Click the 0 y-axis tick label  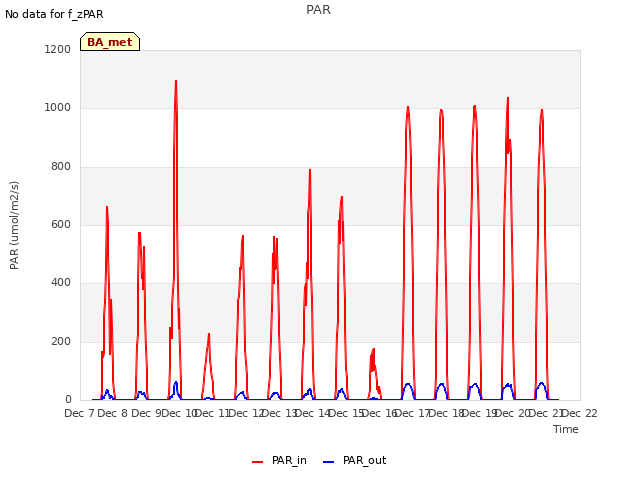click(x=68, y=400)
